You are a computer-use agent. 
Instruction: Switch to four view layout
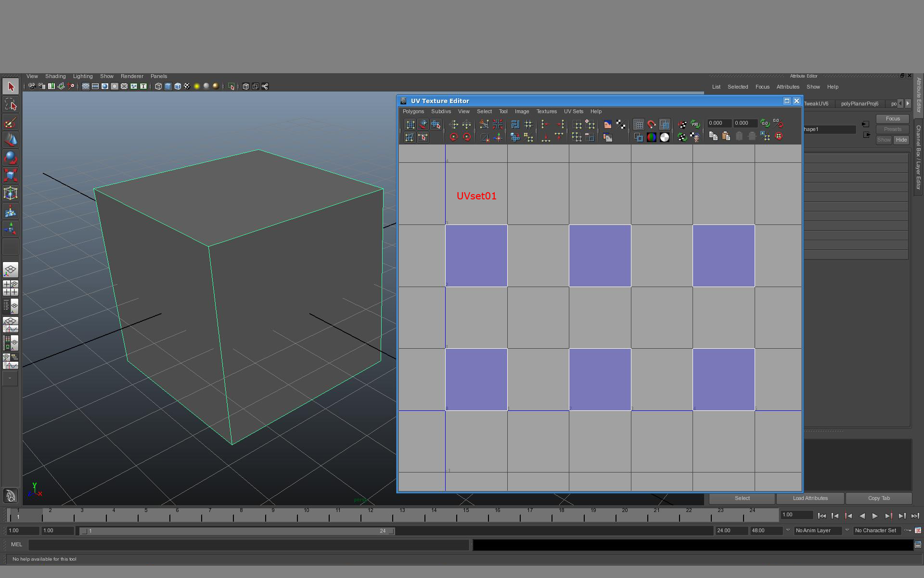11,288
